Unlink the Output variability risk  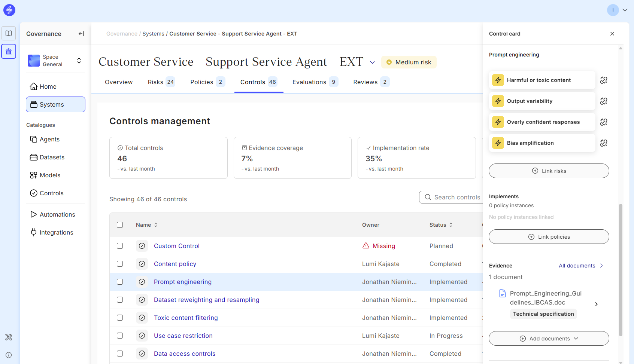(x=604, y=101)
